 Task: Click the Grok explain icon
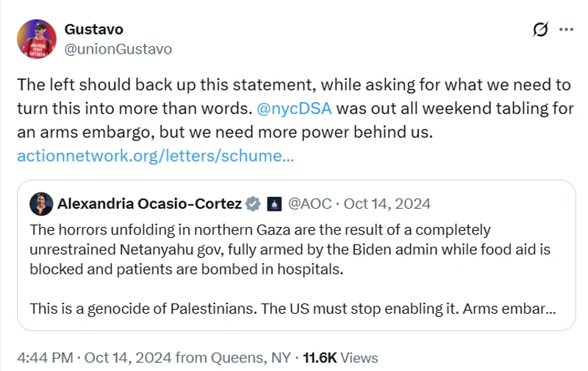coord(540,30)
